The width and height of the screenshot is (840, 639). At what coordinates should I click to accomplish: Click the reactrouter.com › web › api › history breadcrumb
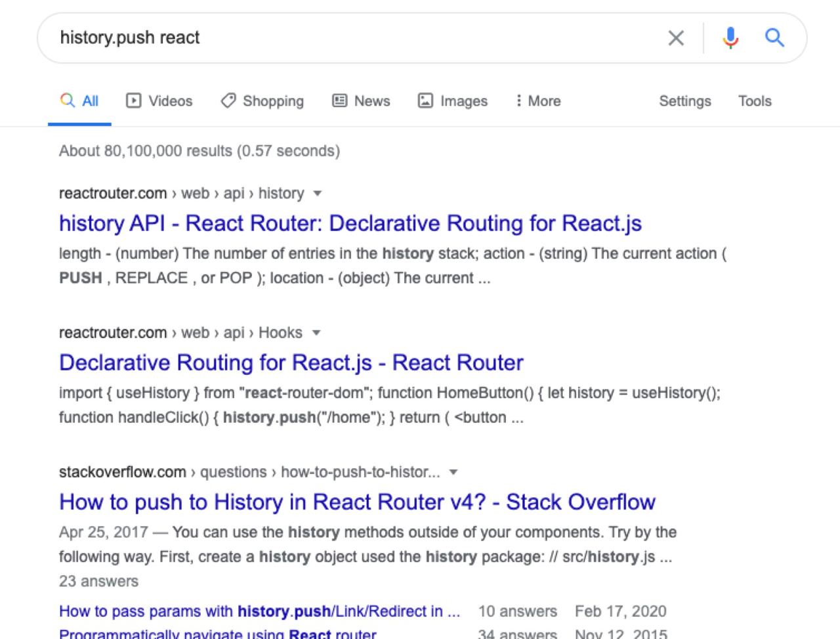point(182,194)
